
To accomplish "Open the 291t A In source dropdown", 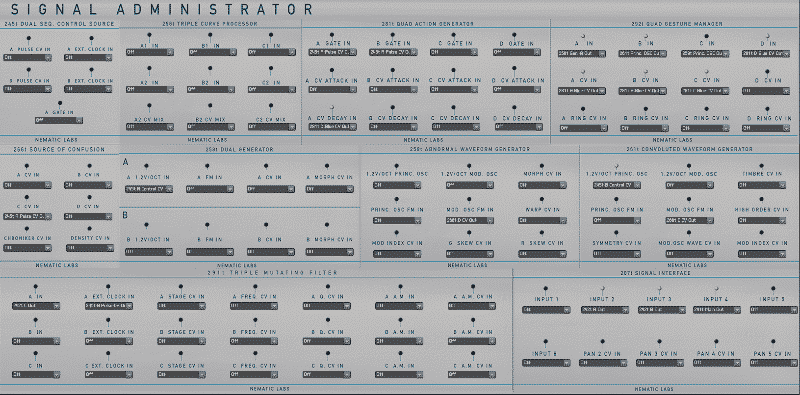I will tap(36, 306).
